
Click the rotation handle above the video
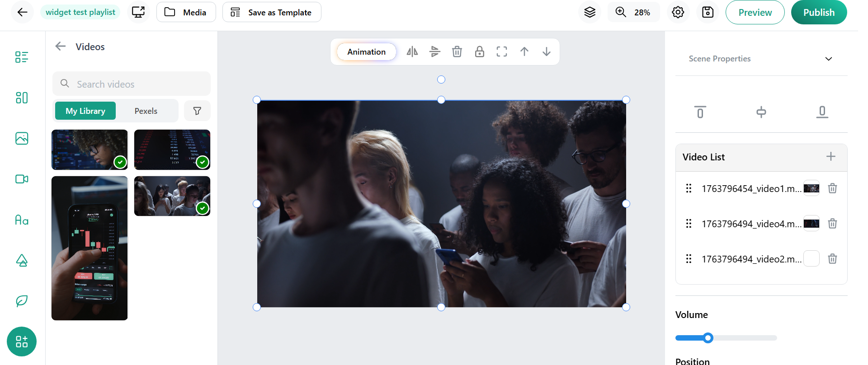tap(441, 80)
